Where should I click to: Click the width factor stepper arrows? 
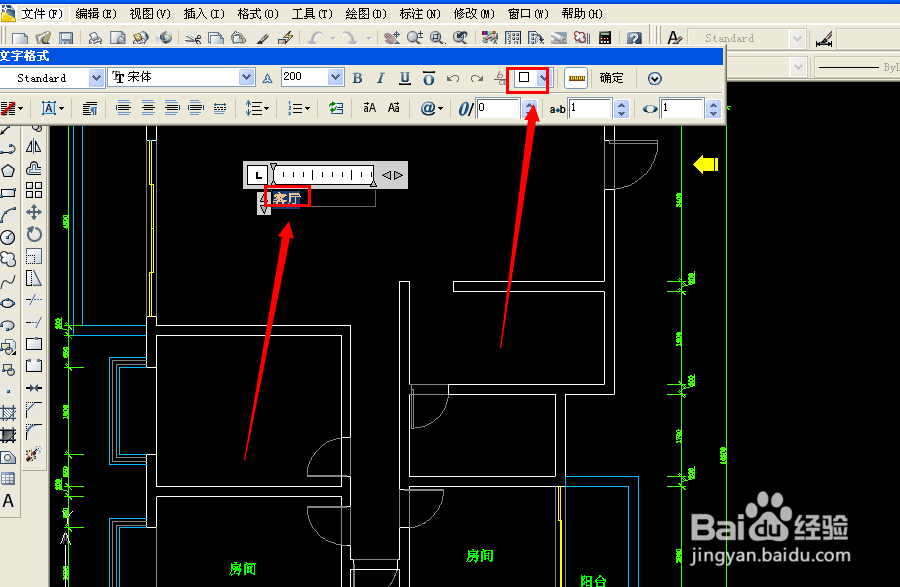pyautogui.click(x=713, y=108)
